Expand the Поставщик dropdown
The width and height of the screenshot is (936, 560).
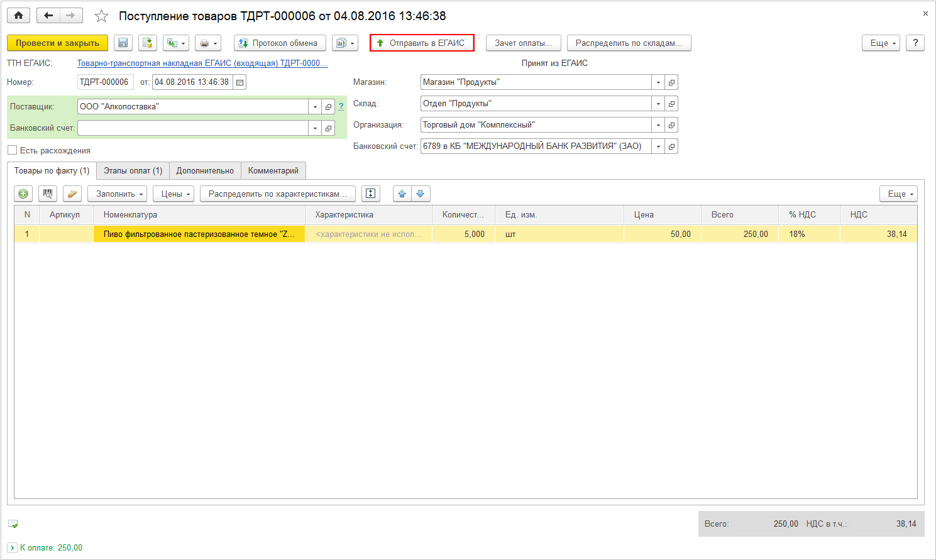pyautogui.click(x=315, y=107)
